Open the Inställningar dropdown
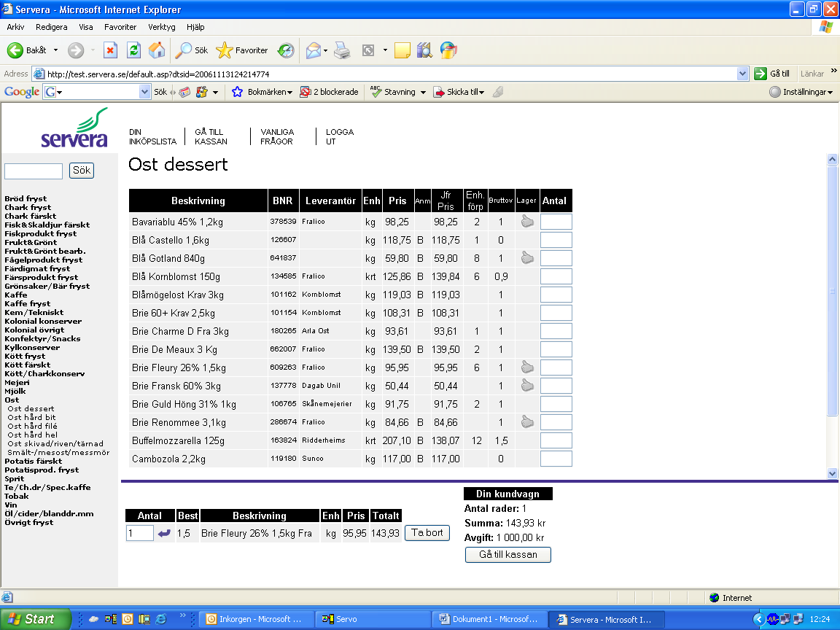Viewport: 840px width, 630px height. [x=801, y=92]
